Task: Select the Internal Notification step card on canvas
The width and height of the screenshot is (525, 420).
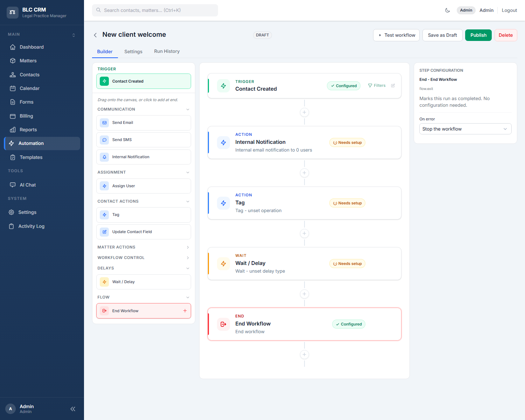Action: (304, 142)
